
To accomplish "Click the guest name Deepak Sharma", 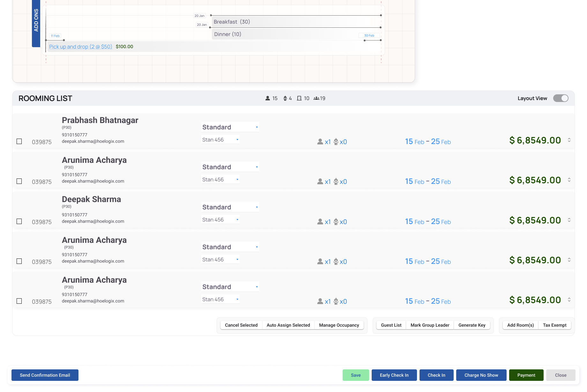I will click(x=92, y=199).
